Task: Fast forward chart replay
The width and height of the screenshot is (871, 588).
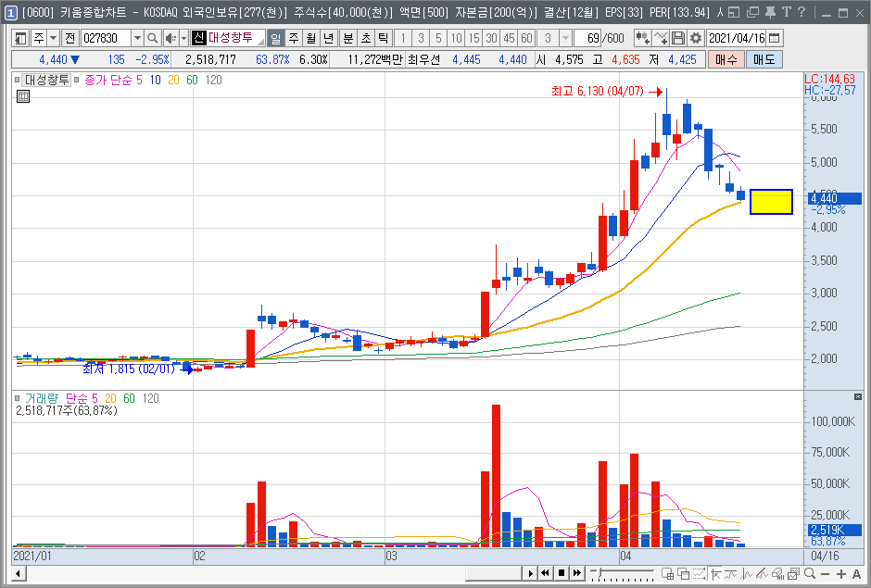Action: tap(577, 573)
